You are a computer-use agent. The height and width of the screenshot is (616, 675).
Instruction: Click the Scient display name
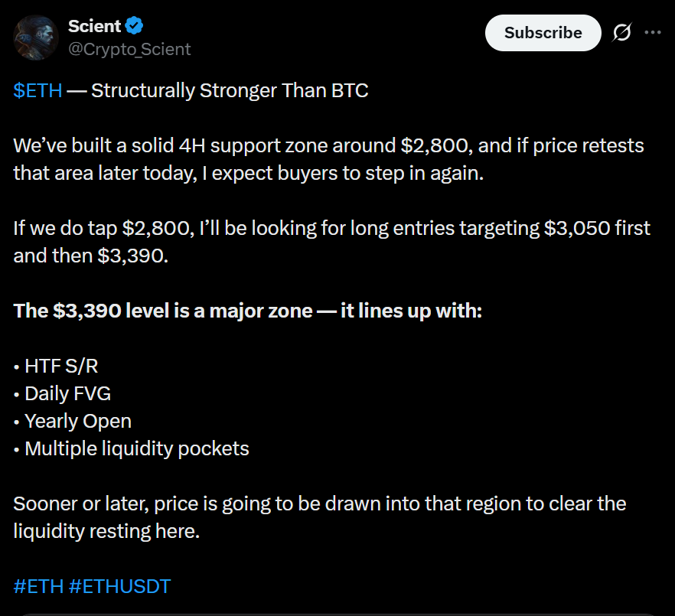click(x=94, y=26)
